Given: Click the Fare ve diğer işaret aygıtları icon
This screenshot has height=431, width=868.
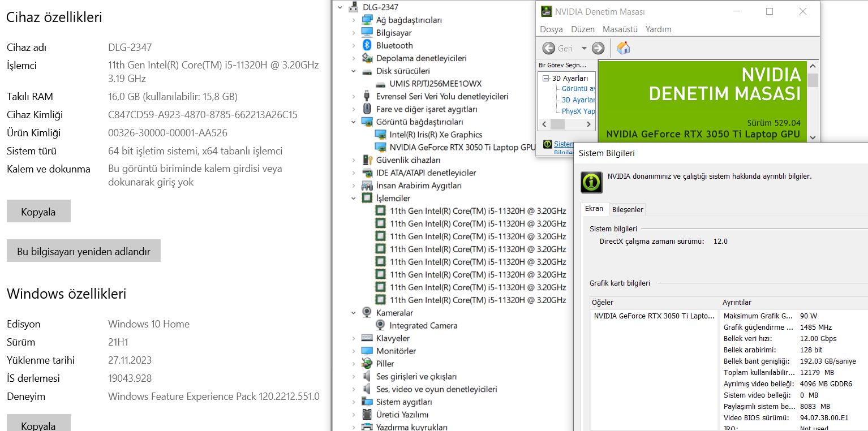Looking at the screenshot, I should [367, 109].
